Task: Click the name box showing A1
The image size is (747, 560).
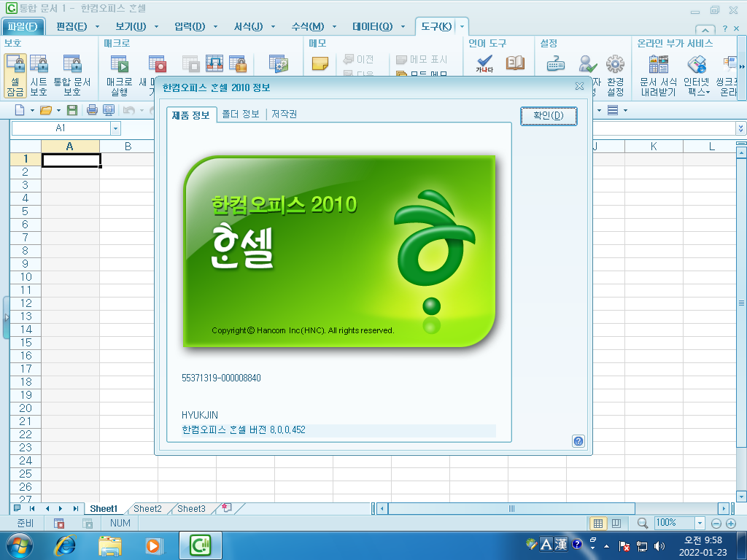Action: [x=61, y=128]
